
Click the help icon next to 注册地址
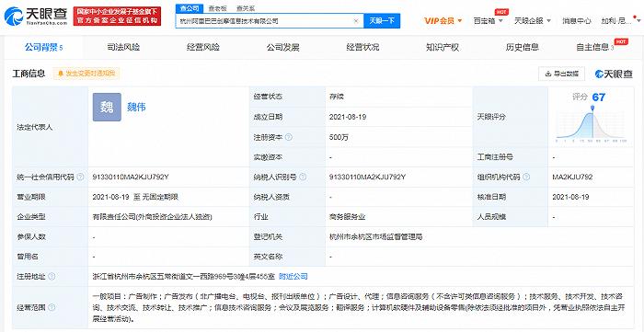pyautogui.click(x=52, y=277)
